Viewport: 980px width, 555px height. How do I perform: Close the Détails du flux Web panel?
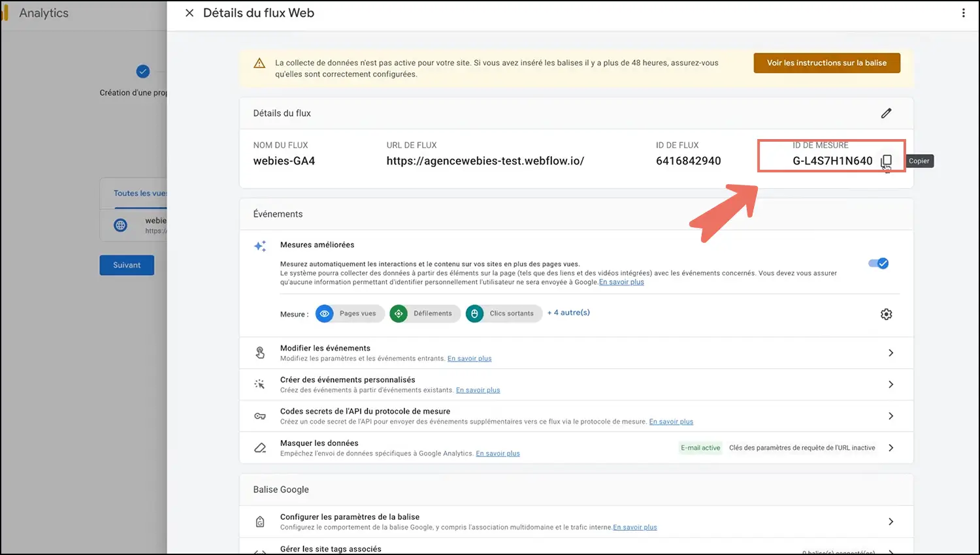(189, 13)
